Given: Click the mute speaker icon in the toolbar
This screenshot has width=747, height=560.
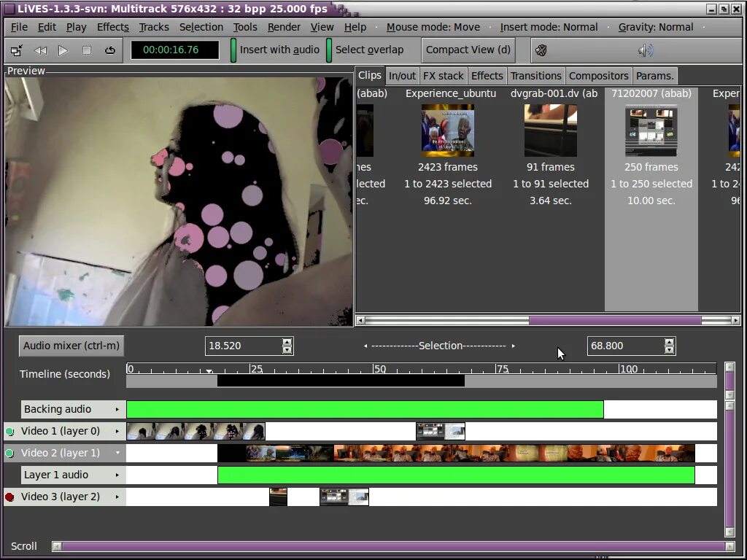Looking at the screenshot, I should (541, 50).
